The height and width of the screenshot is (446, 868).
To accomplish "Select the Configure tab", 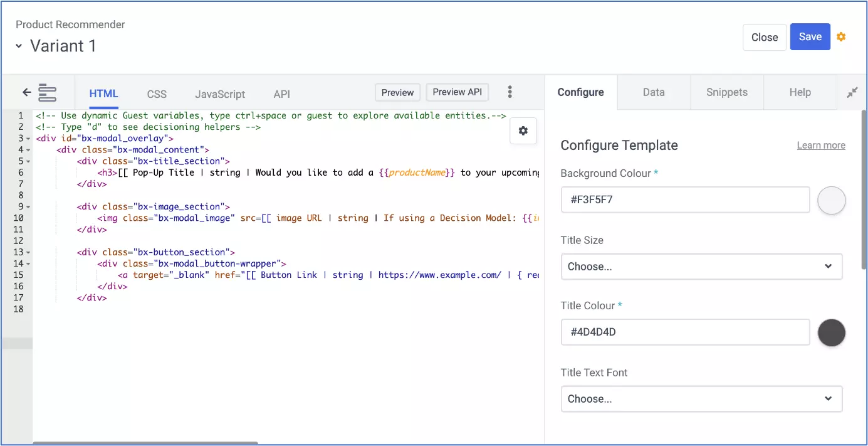I will pos(581,92).
